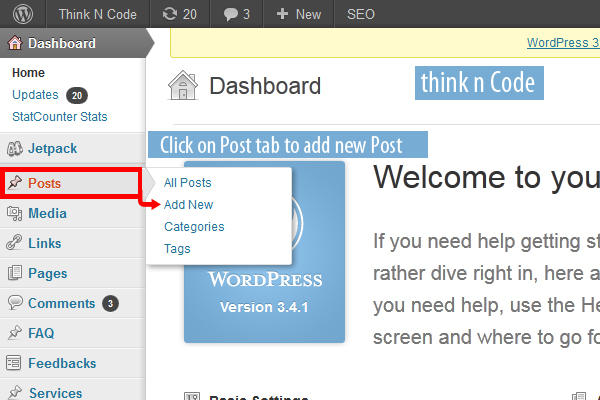600x400 pixels.
Task: Open the Services menu item
Action: pos(56,393)
